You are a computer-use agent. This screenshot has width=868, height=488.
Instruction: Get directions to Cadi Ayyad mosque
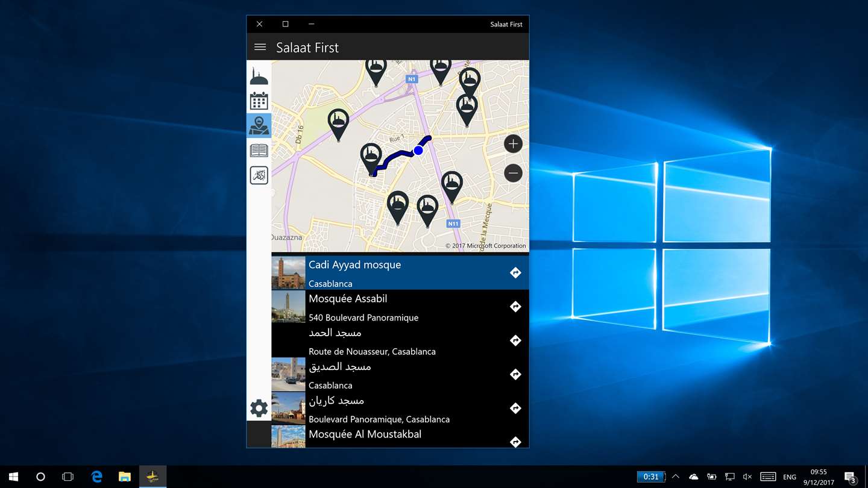(x=515, y=273)
